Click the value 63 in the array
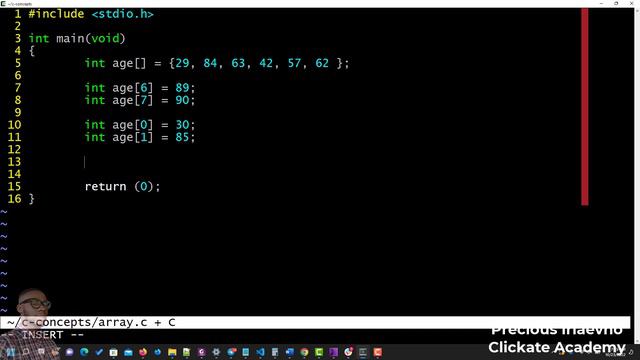Image resolution: width=640 pixels, height=360 pixels. pyautogui.click(x=238, y=63)
